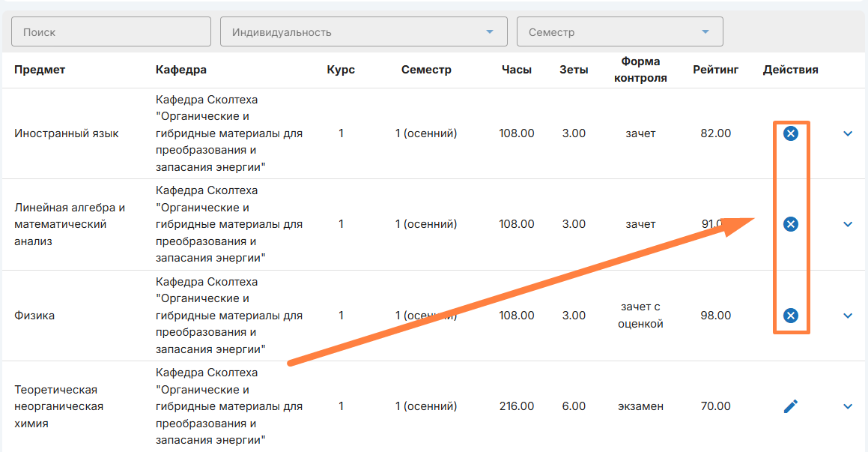Edit Теоретическая неорганическая химия with pencil icon
Image resolution: width=868 pixels, height=452 pixels.
790,406
